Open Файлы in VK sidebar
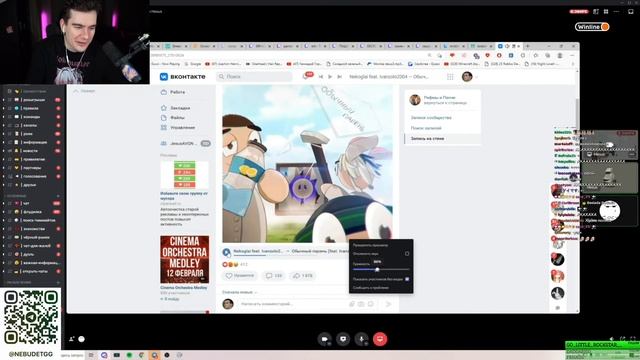The image size is (640, 360). [174, 118]
